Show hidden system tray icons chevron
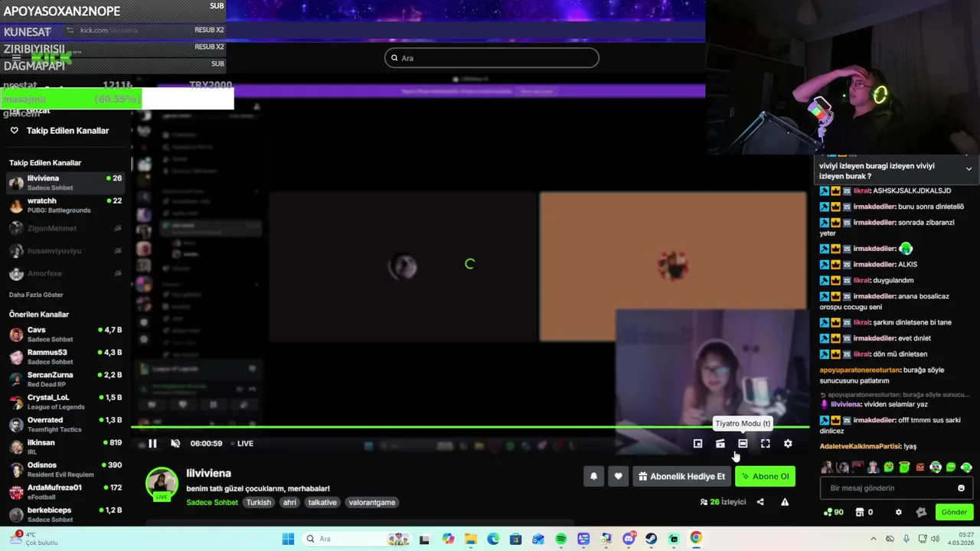980x551 pixels. click(874, 539)
